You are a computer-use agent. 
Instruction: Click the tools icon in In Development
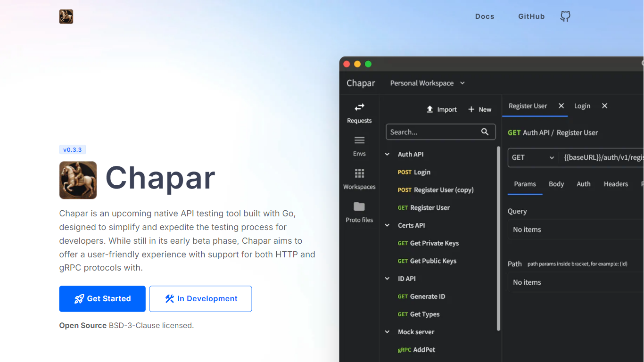[170, 299]
